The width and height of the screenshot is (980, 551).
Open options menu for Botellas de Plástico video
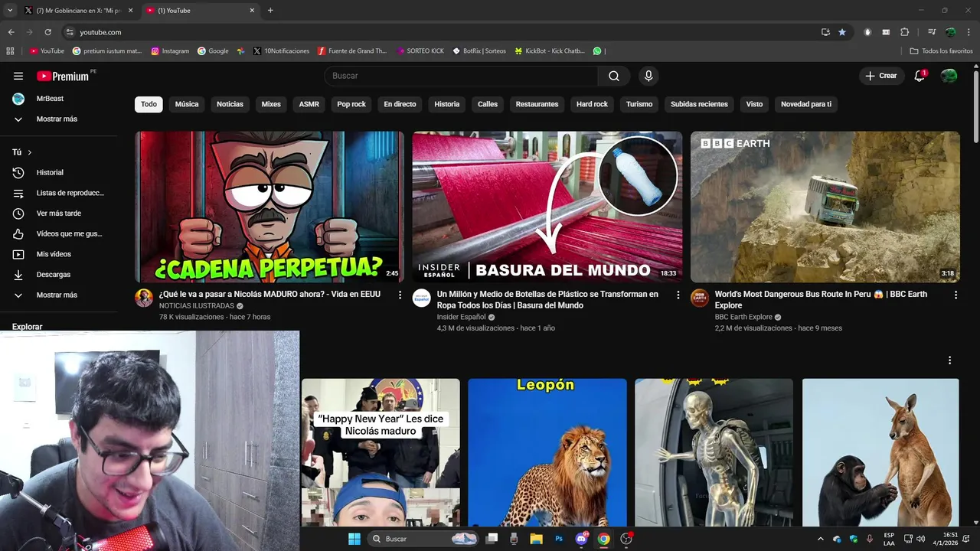click(x=678, y=295)
